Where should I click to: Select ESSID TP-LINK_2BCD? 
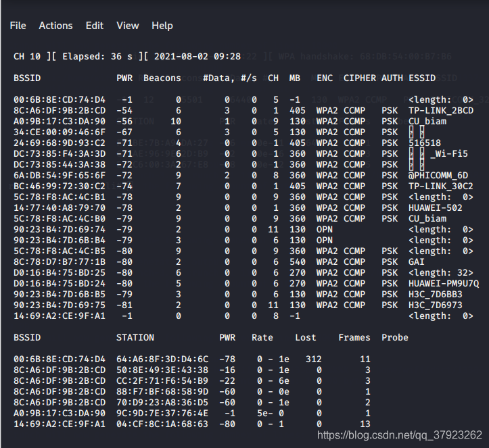pos(441,111)
